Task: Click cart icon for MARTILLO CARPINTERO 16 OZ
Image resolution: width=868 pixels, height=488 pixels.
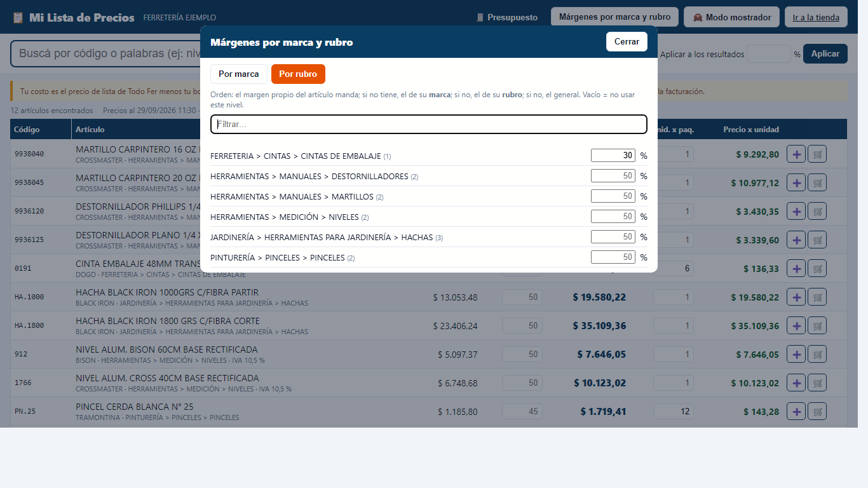Action: 817,154
